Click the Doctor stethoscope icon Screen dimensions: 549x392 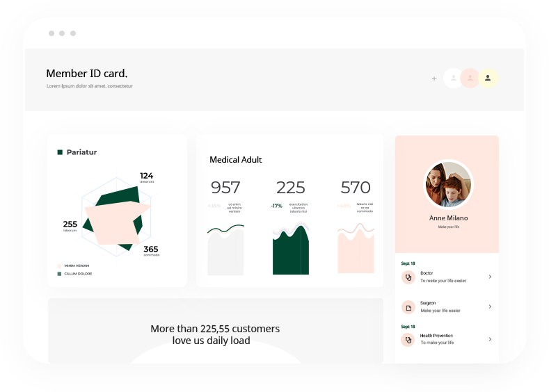pos(408,277)
